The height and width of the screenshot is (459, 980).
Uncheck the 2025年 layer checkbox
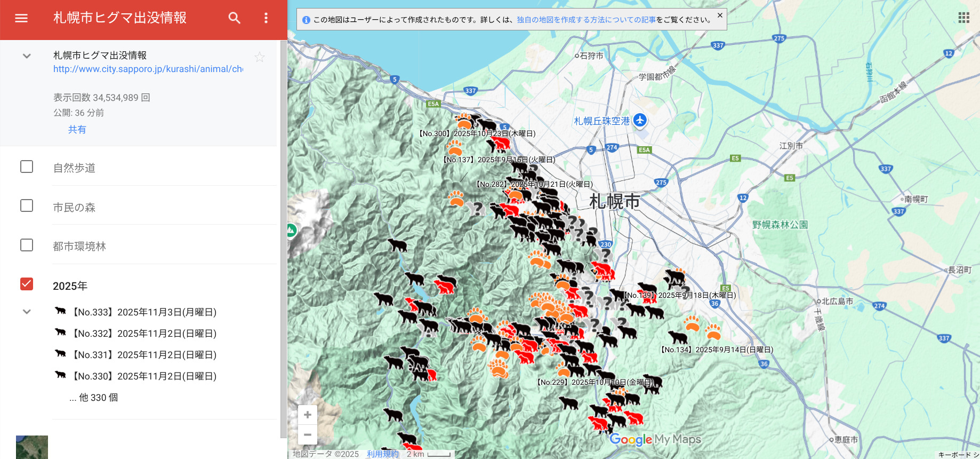pos(27,284)
